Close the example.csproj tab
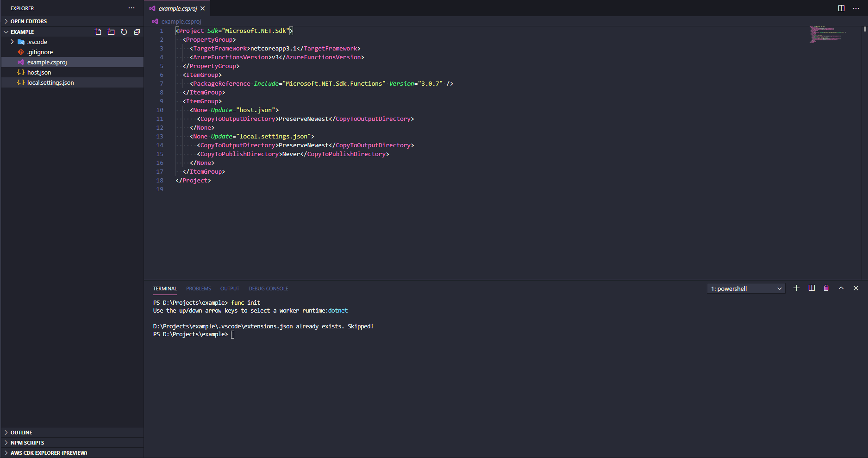 (202, 8)
